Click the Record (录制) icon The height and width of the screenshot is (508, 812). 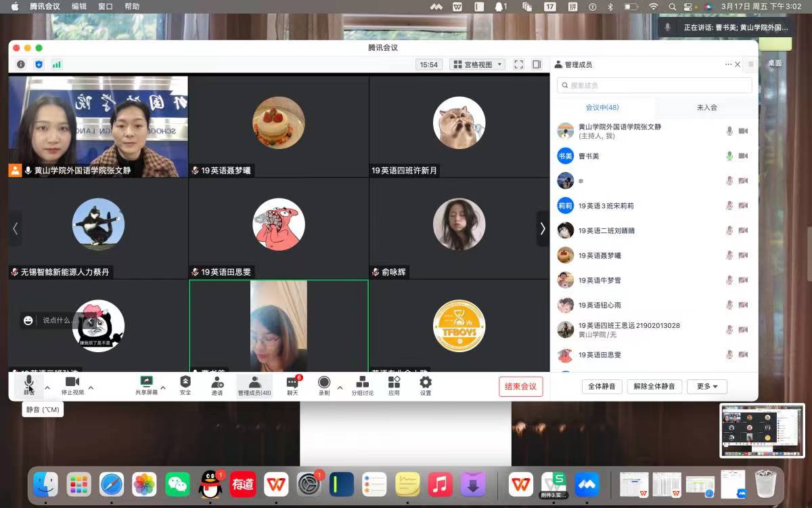point(324,383)
